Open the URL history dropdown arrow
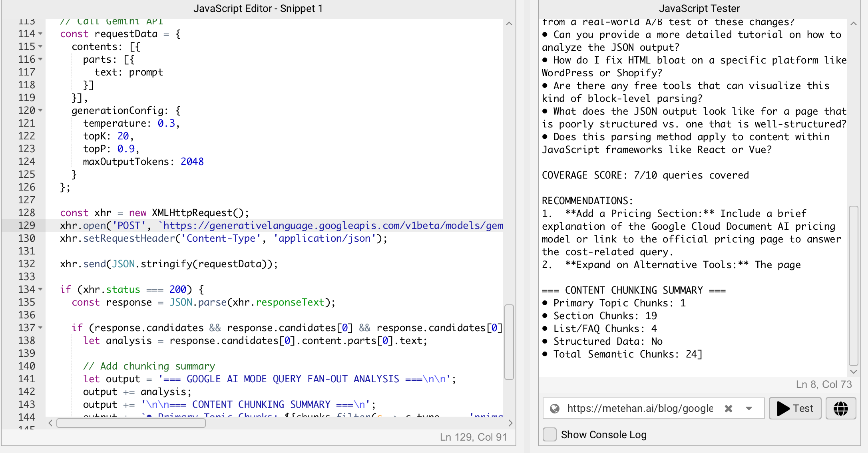This screenshot has width=868, height=453. click(749, 408)
